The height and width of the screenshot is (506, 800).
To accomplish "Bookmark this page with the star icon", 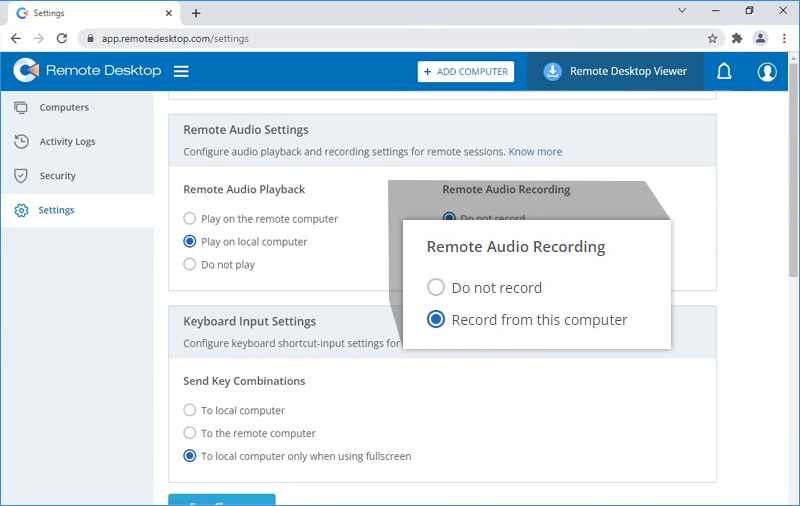I will (712, 38).
